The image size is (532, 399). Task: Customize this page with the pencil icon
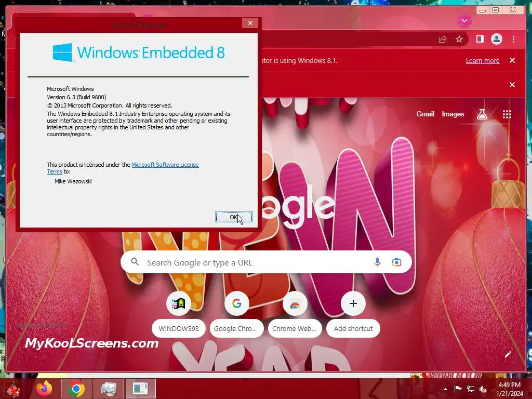pos(508,354)
